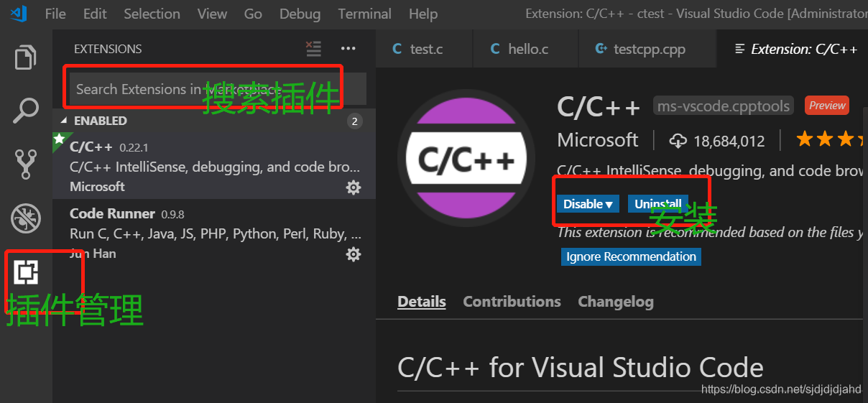The height and width of the screenshot is (403, 868).
Task: Open manage gear for Code Runner extension
Action: click(x=354, y=254)
